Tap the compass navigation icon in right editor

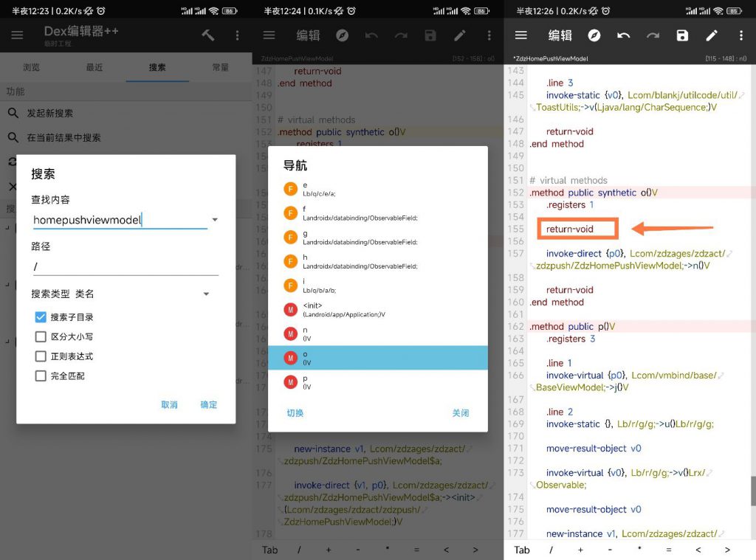click(x=594, y=35)
